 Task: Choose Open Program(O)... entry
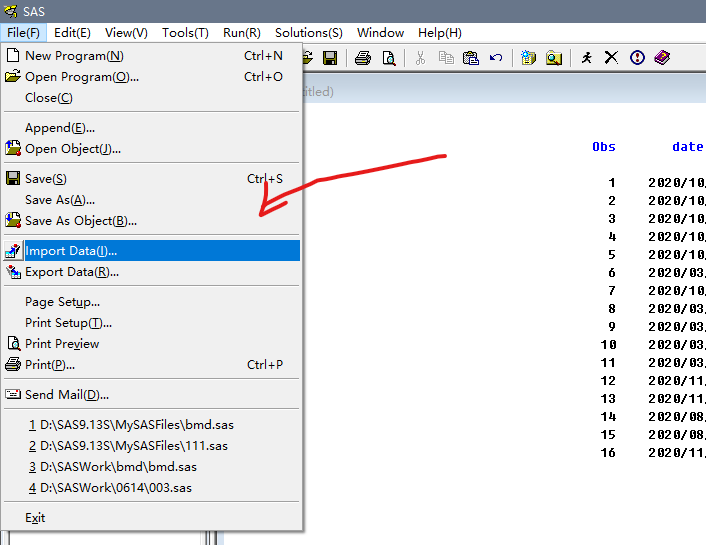pyautogui.click(x=152, y=77)
